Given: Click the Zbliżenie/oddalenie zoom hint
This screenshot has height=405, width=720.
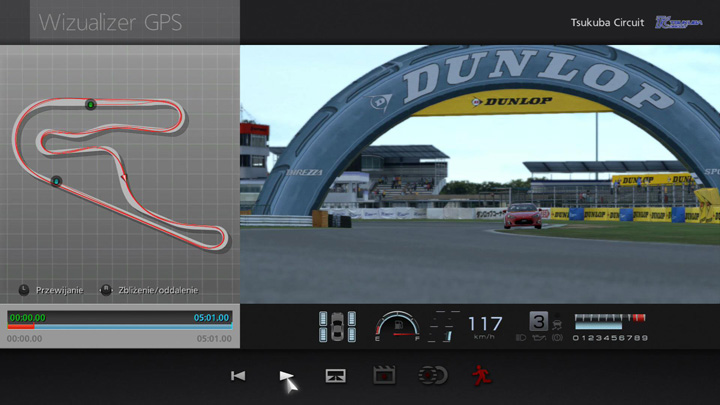Looking at the screenshot, I should [x=150, y=290].
